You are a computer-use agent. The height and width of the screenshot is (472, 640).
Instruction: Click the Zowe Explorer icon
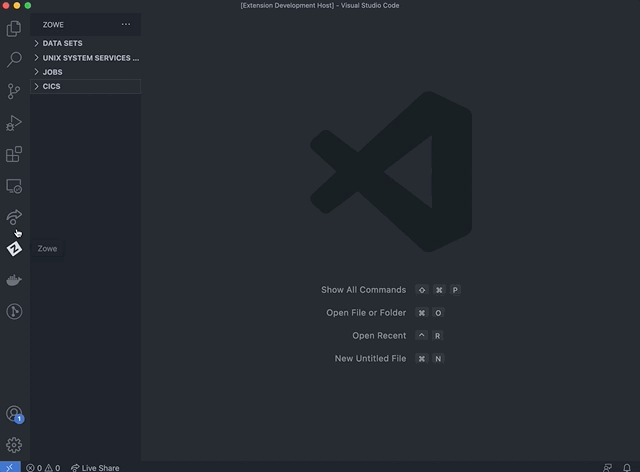tap(14, 249)
